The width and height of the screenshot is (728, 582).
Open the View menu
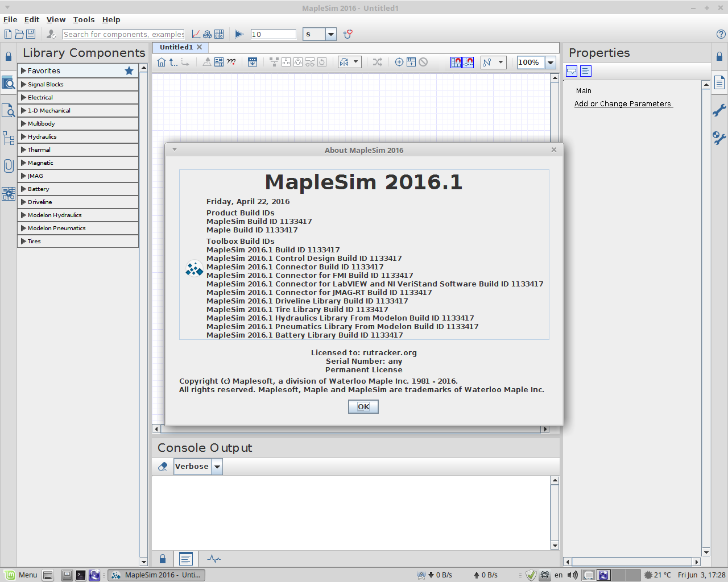pos(56,19)
